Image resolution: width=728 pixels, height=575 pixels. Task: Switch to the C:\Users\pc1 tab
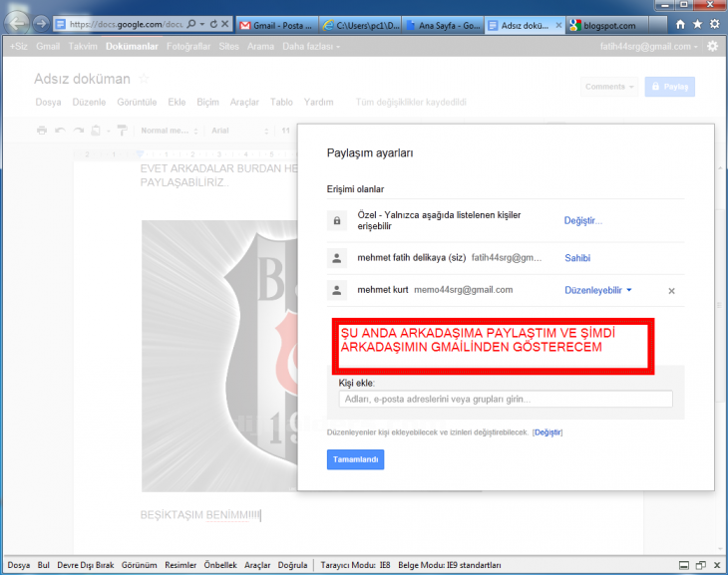361,26
